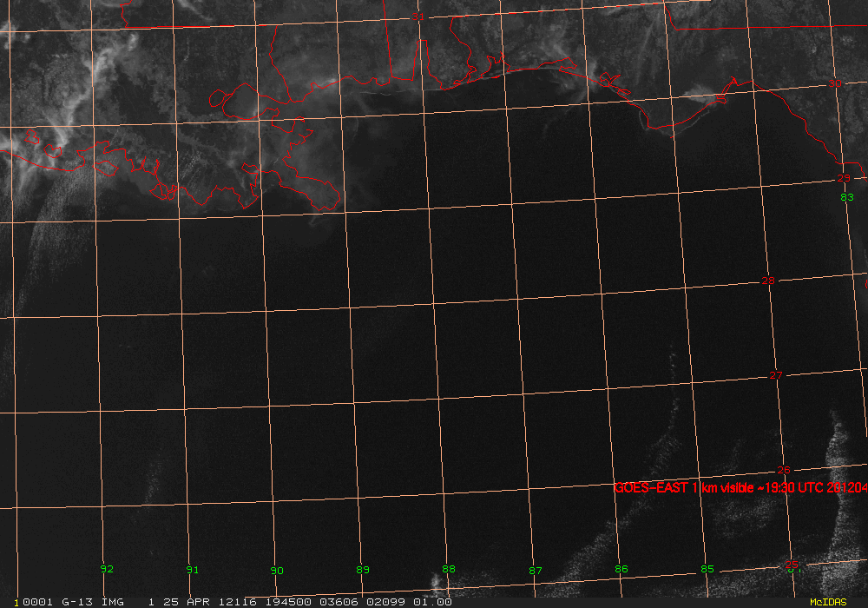This screenshot has width=868, height=608.
Task: Click the IMG text in status line
Action: 112,602
